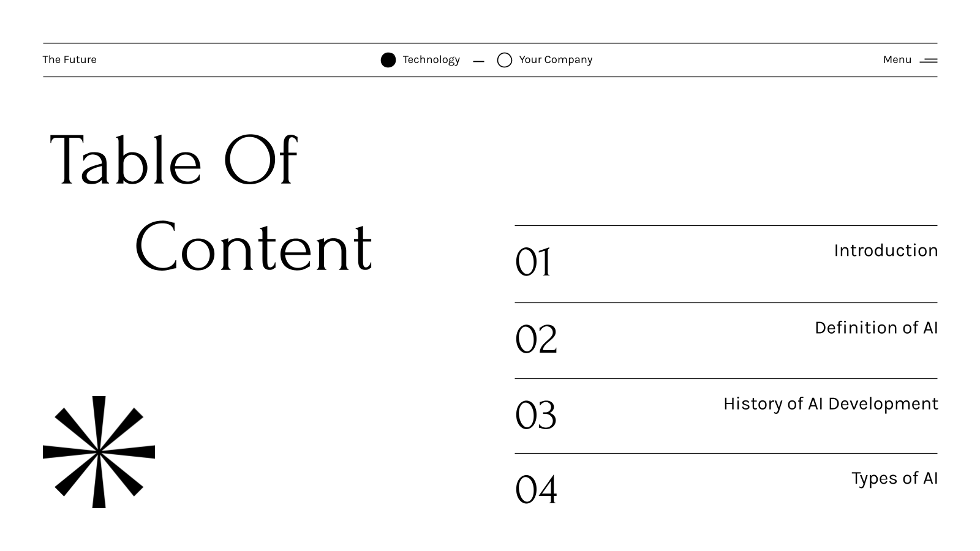Click the filled black circle beside Technology

[x=388, y=60]
